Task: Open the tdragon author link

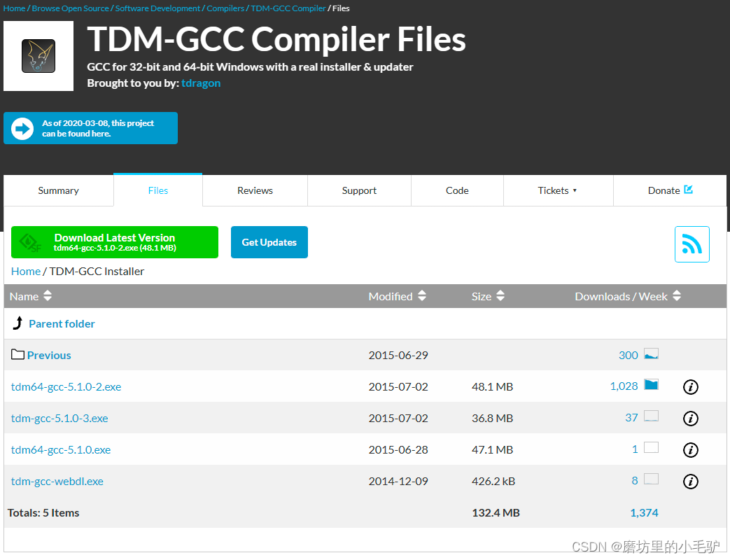Action: [201, 83]
